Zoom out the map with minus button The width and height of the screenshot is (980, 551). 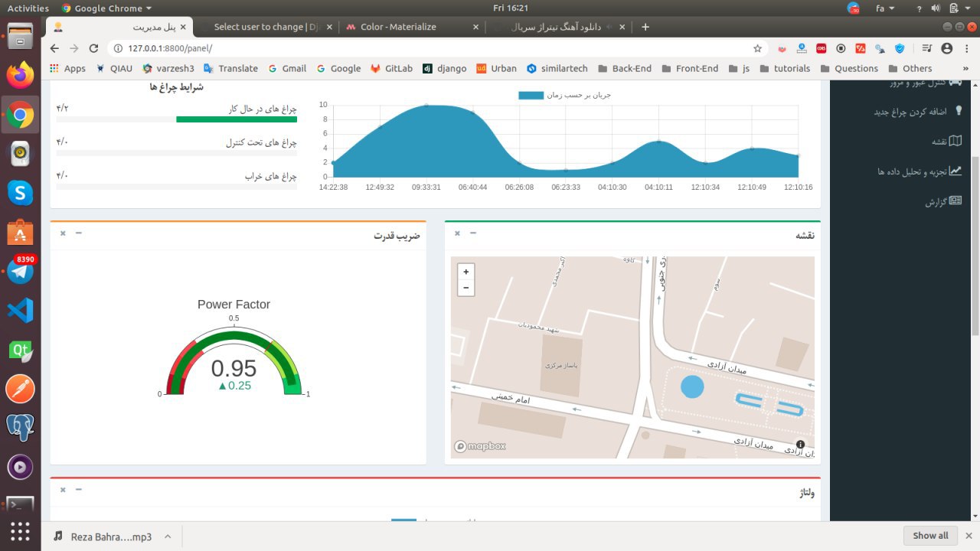point(465,289)
